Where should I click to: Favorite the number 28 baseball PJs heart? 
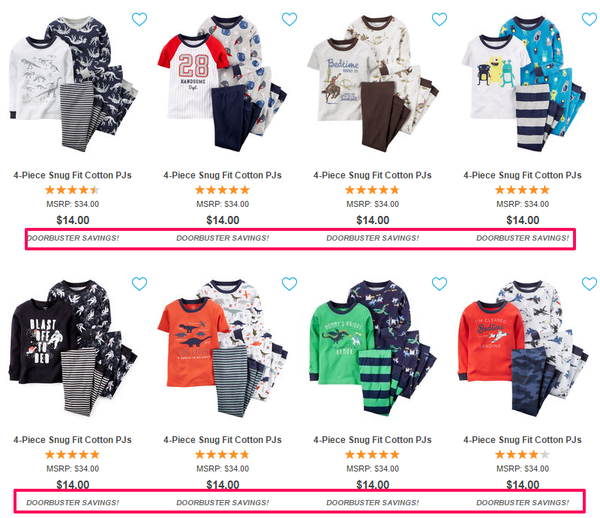coord(289,19)
